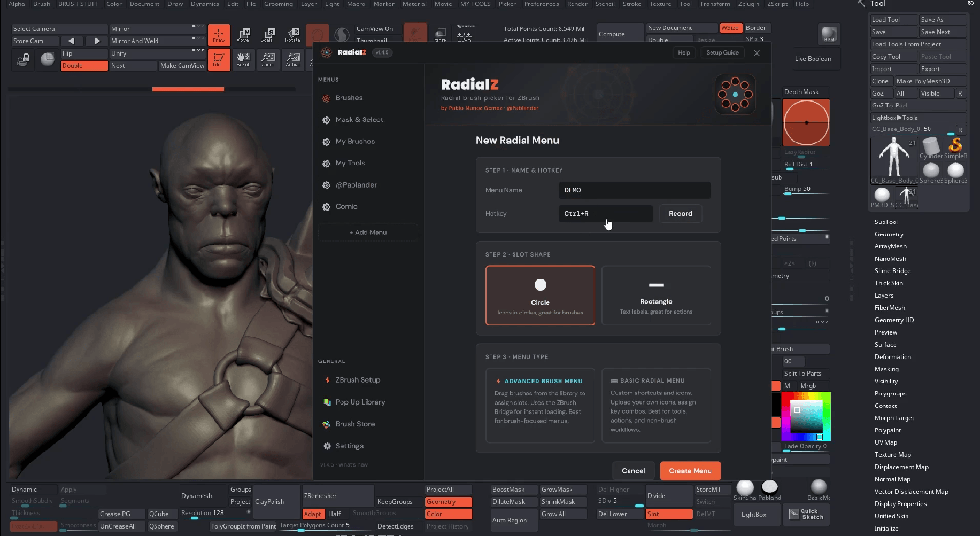
Task: Choose the Basic Radial Menu type
Action: 656,405
